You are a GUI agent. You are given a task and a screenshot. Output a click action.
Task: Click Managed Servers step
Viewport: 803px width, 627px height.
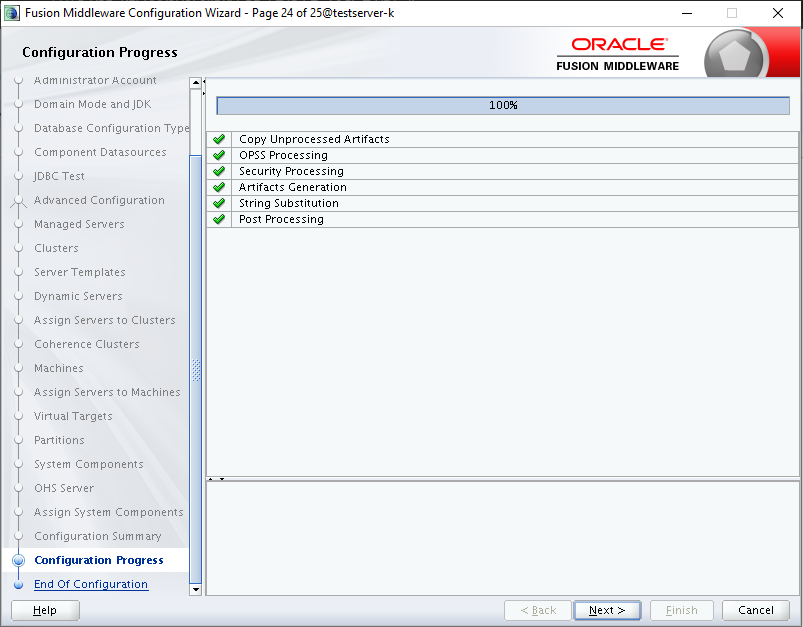pyautogui.click(x=79, y=224)
